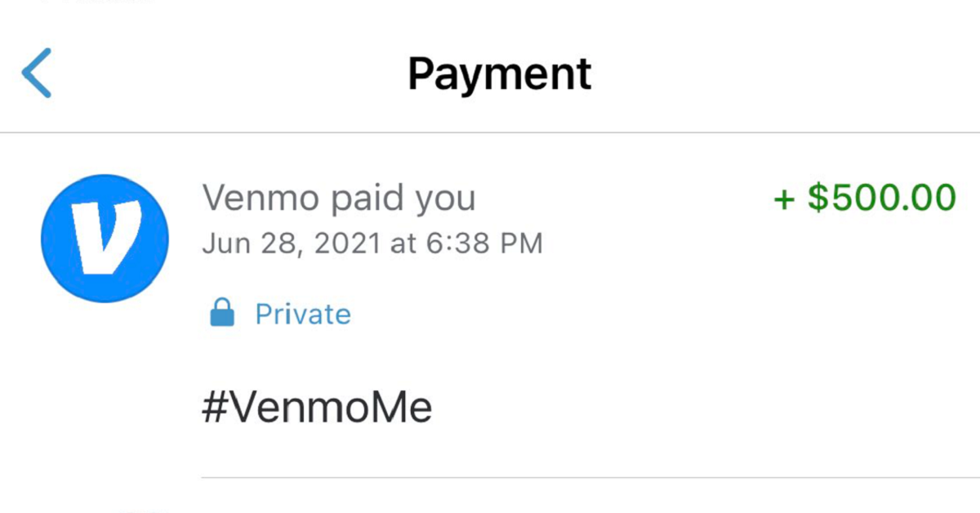Change payment visibility via lock control
The height and width of the screenshot is (513, 980).
click(221, 313)
